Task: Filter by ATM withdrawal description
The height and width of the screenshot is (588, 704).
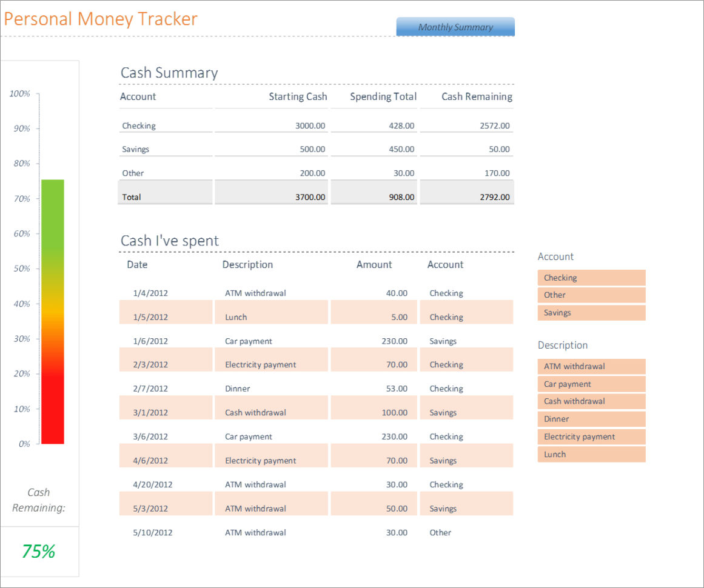Action: [591, 366]
